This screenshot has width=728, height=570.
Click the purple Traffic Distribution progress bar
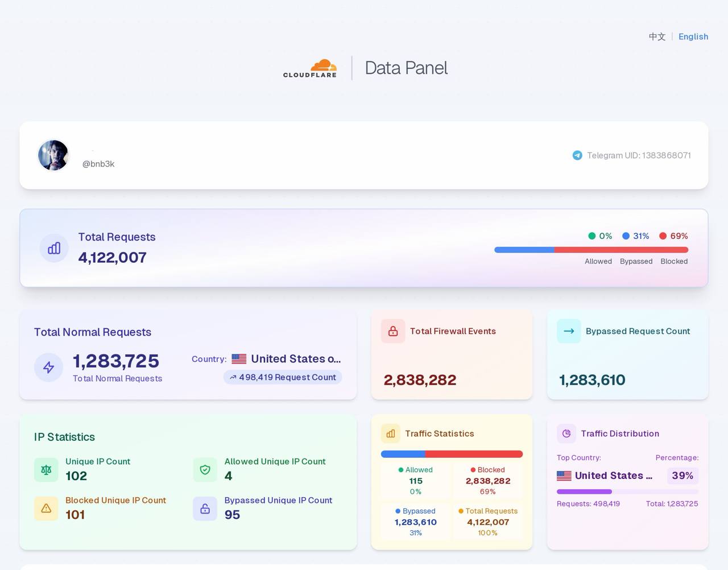coord(627,491)
